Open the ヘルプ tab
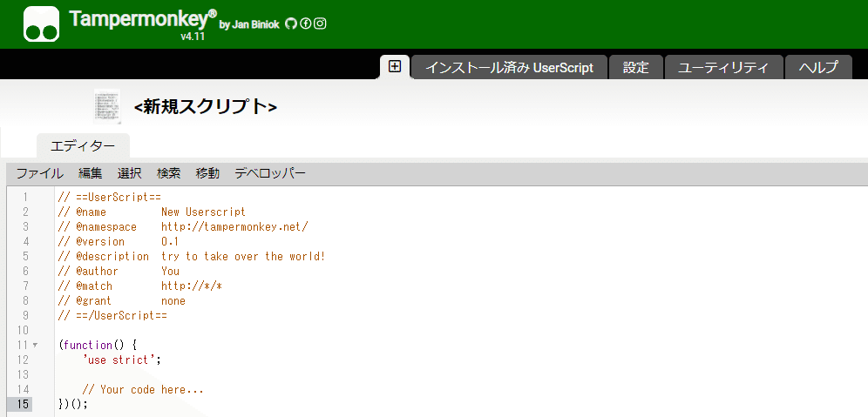The width and height of the screenshot is (868, 417). 818,68
